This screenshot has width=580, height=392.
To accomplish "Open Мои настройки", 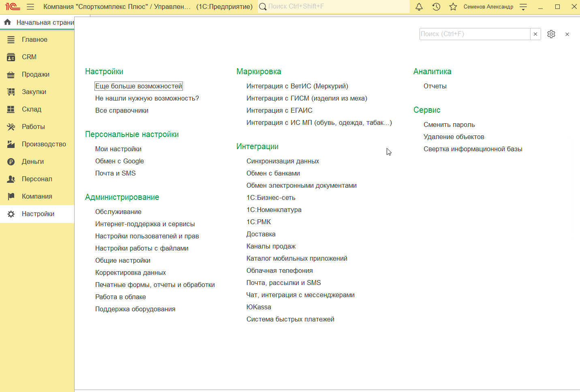I will coord(118,149).
